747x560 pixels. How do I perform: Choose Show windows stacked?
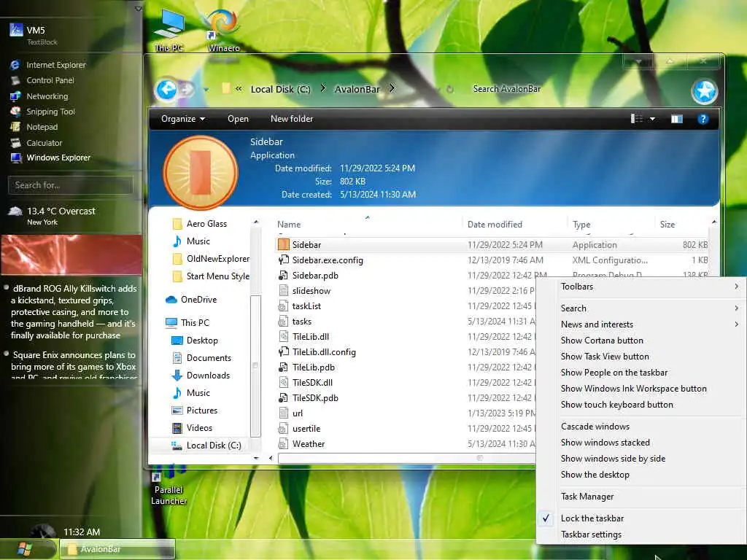click(x=605, y=443)
